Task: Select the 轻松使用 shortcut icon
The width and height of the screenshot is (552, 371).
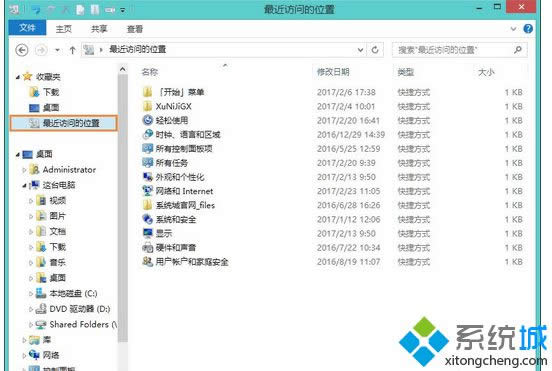Action: point(148,120)
